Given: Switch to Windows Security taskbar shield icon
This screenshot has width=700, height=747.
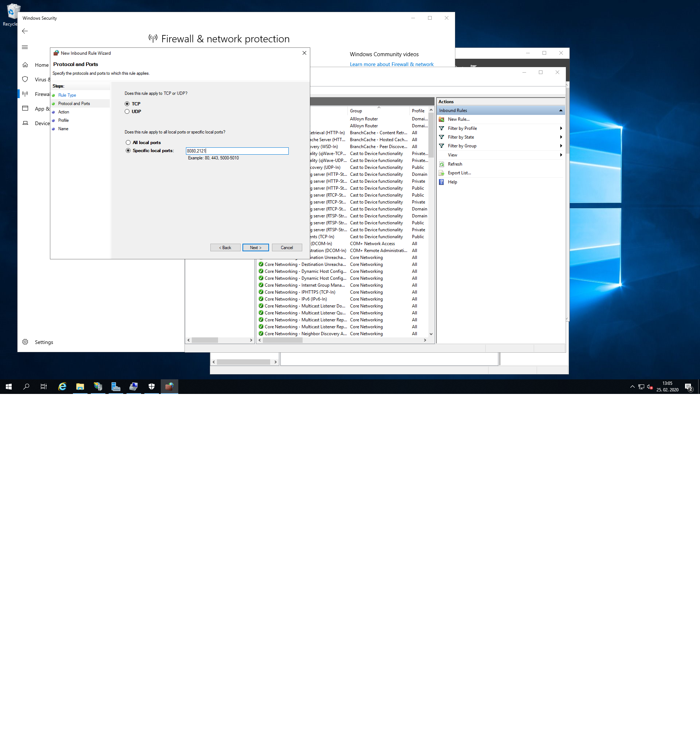Looking at the screenshot, I should (151, 387).
